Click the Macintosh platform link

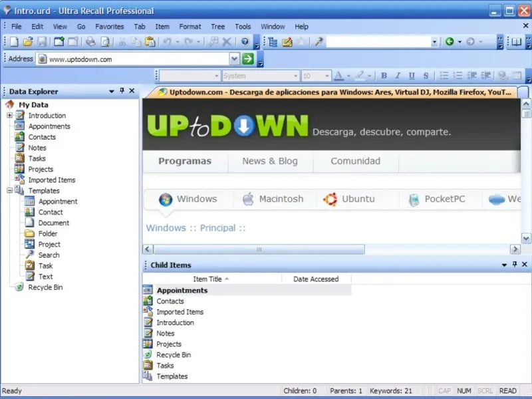(x=273, y=199)
